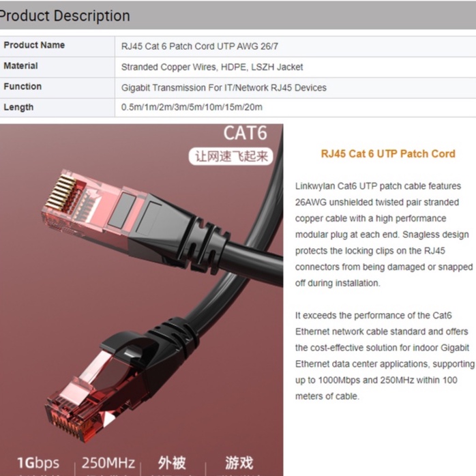Click the 外被 feature label
This screenshot has width=476, height=476.
[x=172, y=463]
